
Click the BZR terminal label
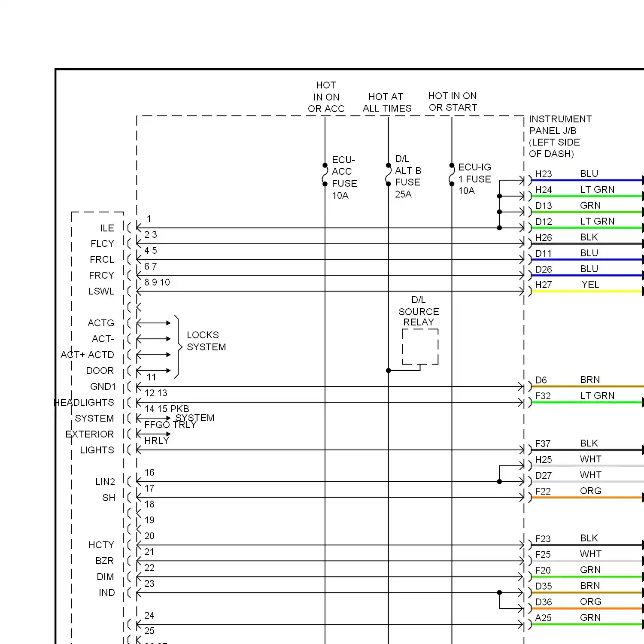104,561
